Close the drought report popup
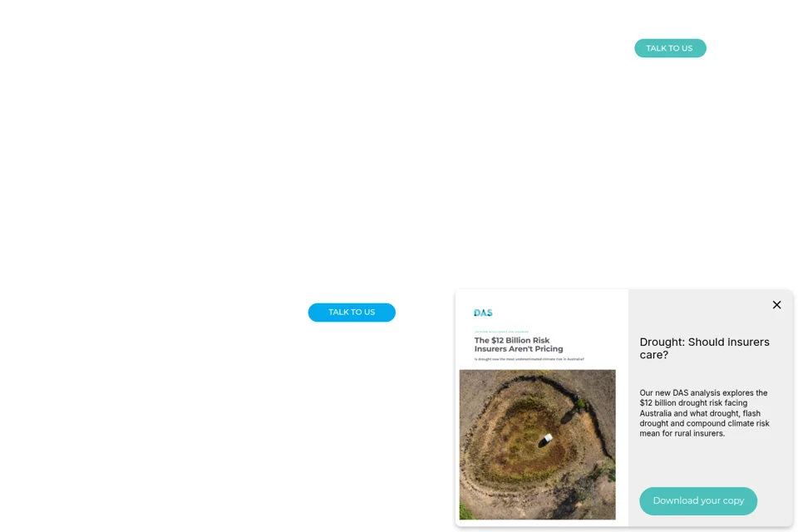Image resolution: width=798 pixels, height=532 pixels. (776, 304)
